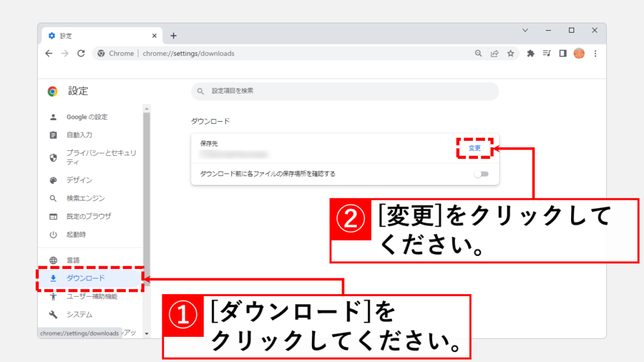Bookmark this page with the star icon

pos(511,53)
